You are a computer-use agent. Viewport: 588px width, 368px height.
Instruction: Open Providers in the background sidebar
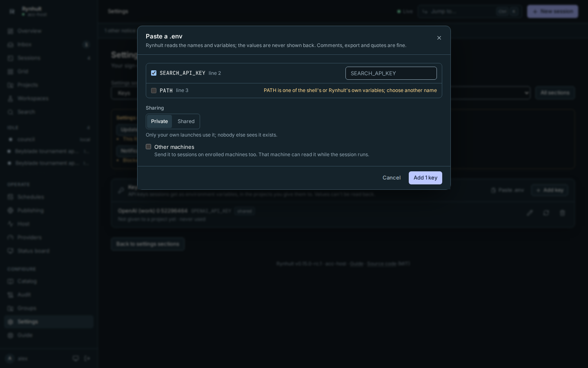(x=49, y=238)
